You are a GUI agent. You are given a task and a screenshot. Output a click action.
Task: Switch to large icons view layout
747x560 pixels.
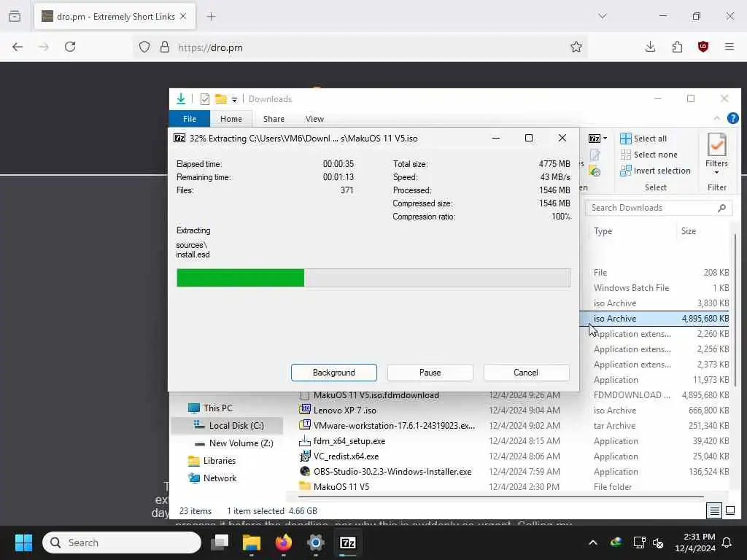(x=729, y=511)
